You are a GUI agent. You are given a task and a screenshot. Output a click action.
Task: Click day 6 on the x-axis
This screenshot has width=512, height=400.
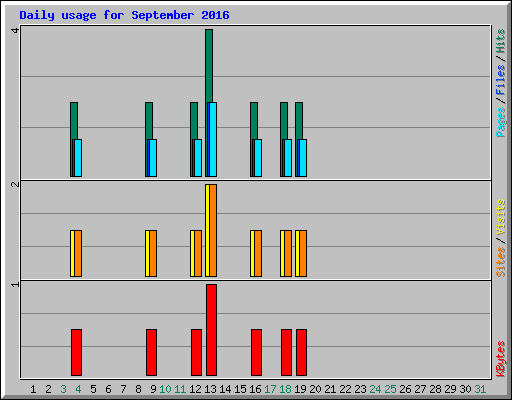point(108,389)
